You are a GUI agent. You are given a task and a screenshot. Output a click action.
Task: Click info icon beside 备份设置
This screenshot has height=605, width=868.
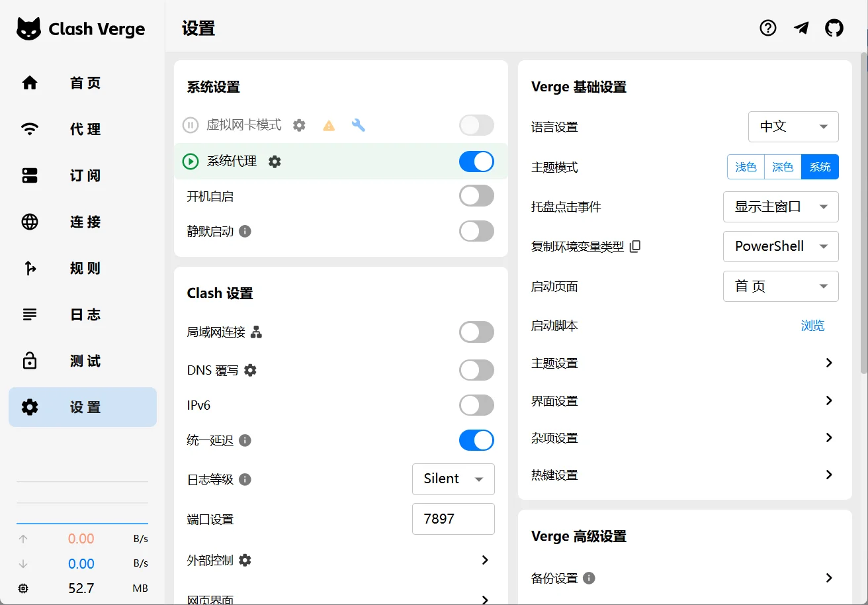point(589,578)
